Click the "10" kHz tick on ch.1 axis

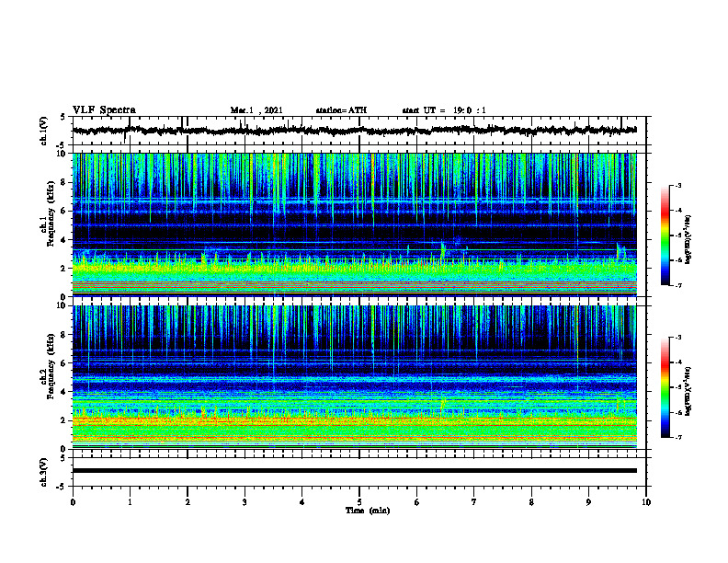click(x=62, y=154)
